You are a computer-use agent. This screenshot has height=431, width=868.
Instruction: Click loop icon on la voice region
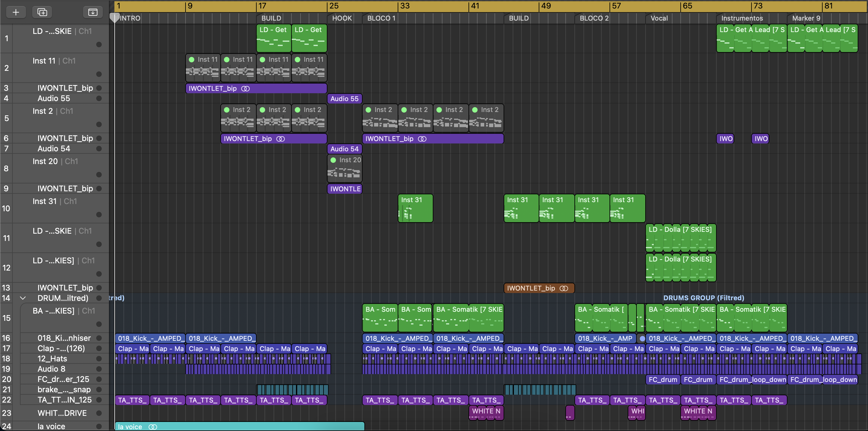[x=153, y=427]
